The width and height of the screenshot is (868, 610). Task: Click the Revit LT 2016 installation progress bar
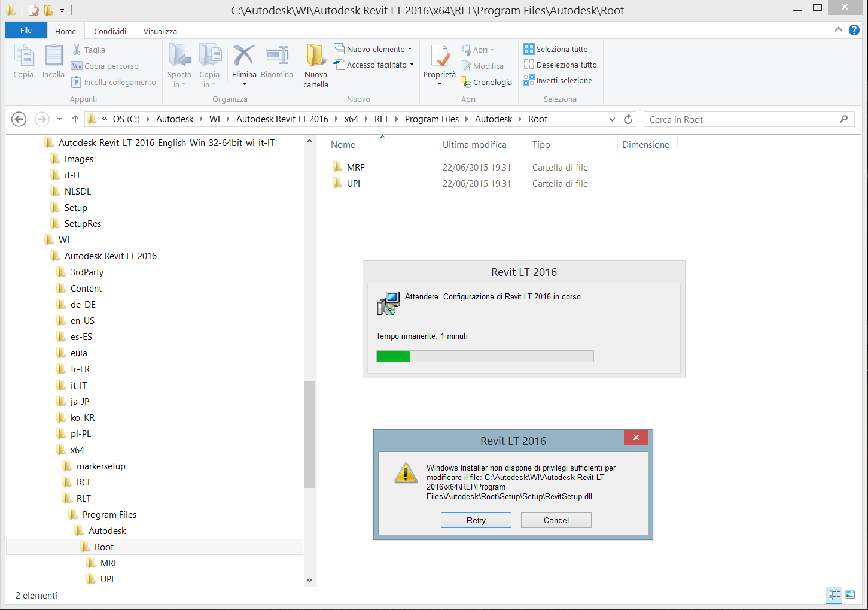click(485, 356)
